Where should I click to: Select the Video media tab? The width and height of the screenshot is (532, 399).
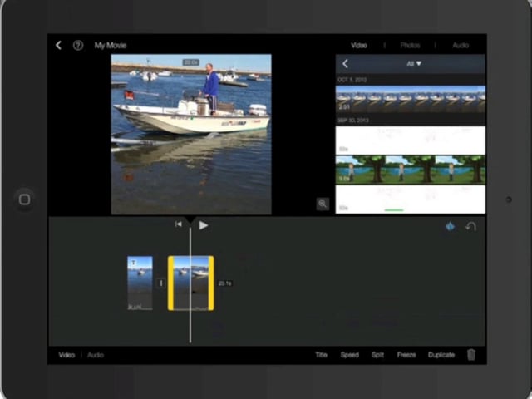(359, 45)
